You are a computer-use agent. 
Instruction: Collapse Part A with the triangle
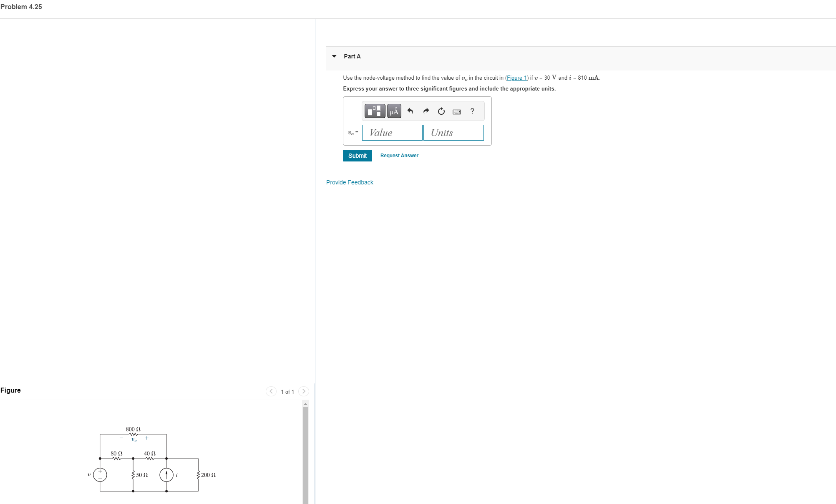pyautogui.click(x=334, y=56)
